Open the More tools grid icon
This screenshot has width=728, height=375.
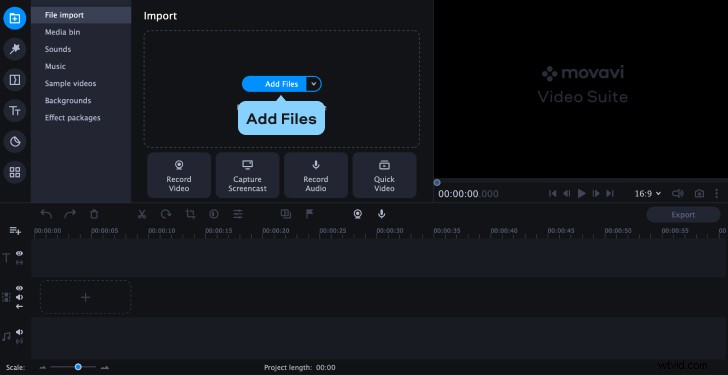(x=15, y=173)
